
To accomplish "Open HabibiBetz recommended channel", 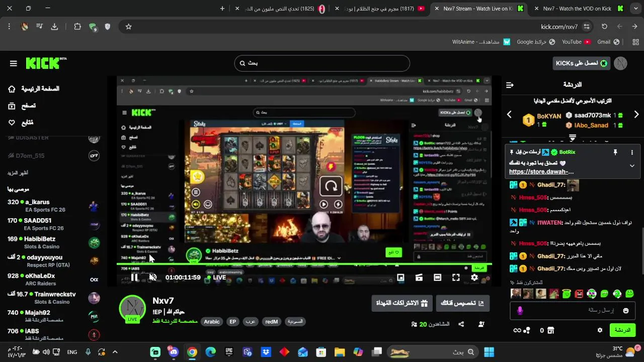I will pos(54,243).
